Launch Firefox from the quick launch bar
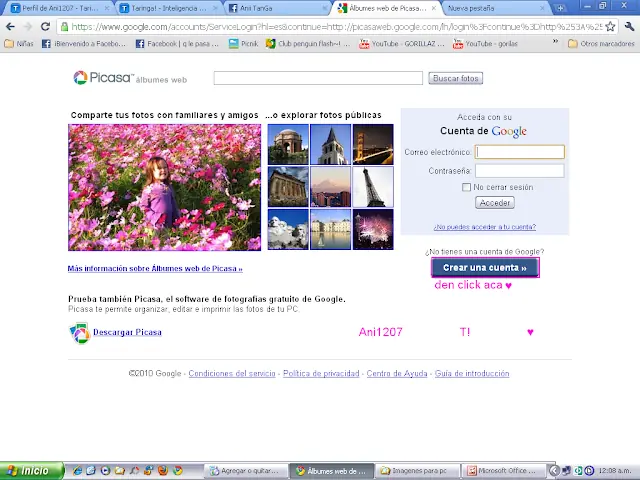The width and height of the screenshot is (640, 480). pos(162,471)
